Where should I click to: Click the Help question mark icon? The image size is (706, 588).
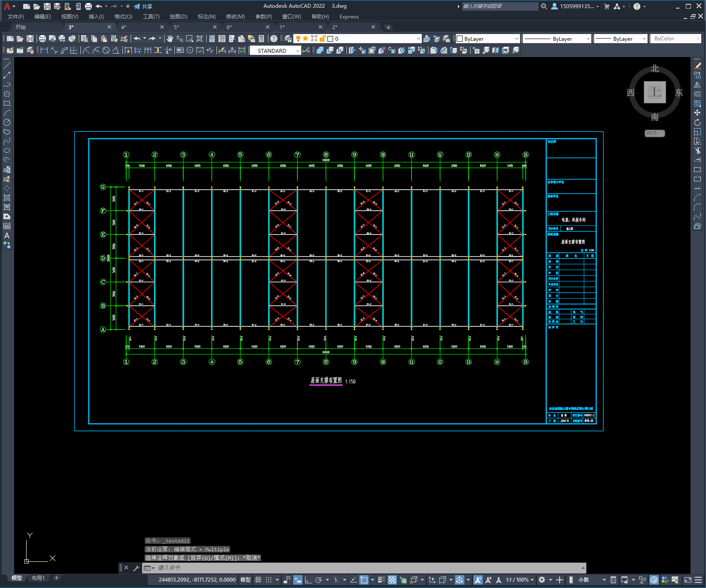274,39
